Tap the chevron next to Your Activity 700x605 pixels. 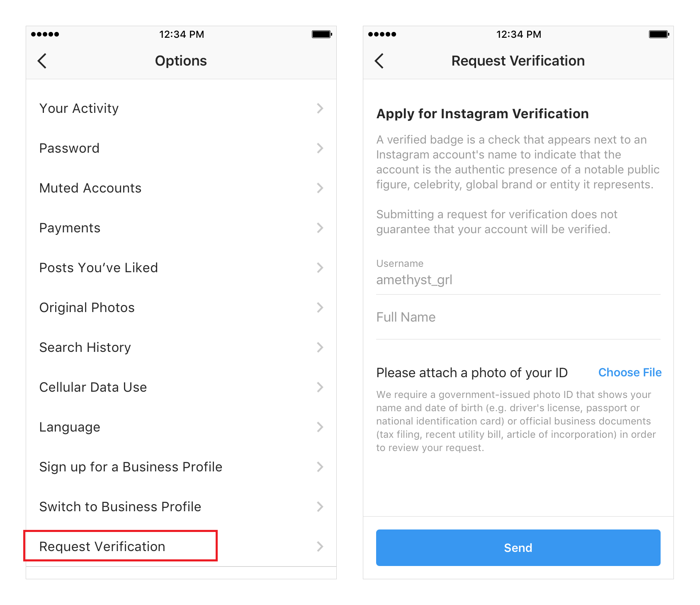320,108
